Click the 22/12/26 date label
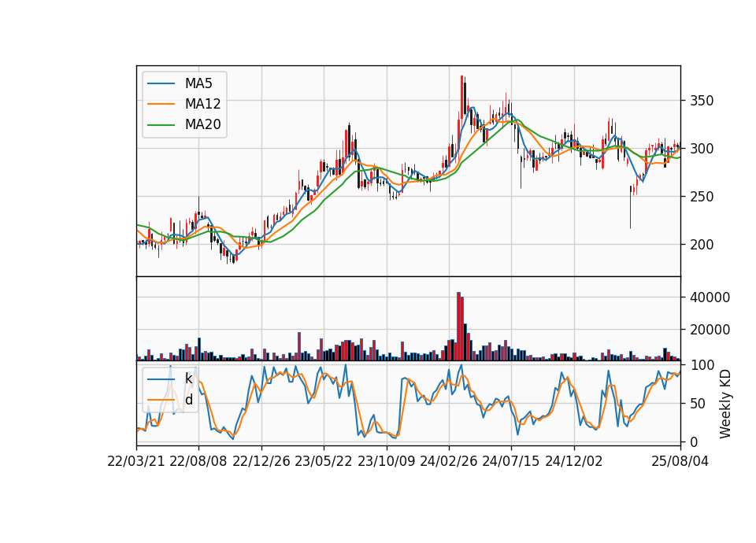This screenshot has width=756, height=543. pyautogui.click(x=261, y=461)
